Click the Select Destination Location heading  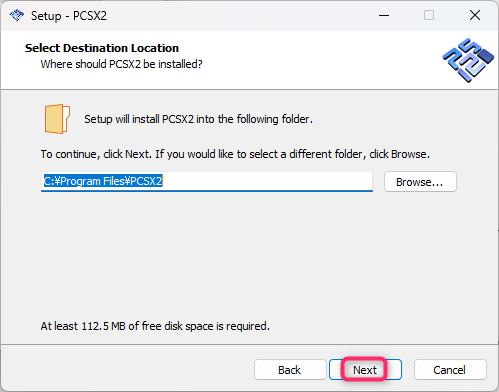(x=102, y=48)
